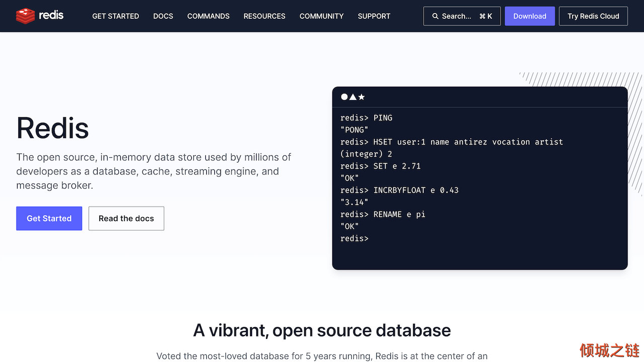This screenshot has width=644, height=362.
Task: Open the DOCS menu
Action: pyautogui.click(x=163, y=16)
